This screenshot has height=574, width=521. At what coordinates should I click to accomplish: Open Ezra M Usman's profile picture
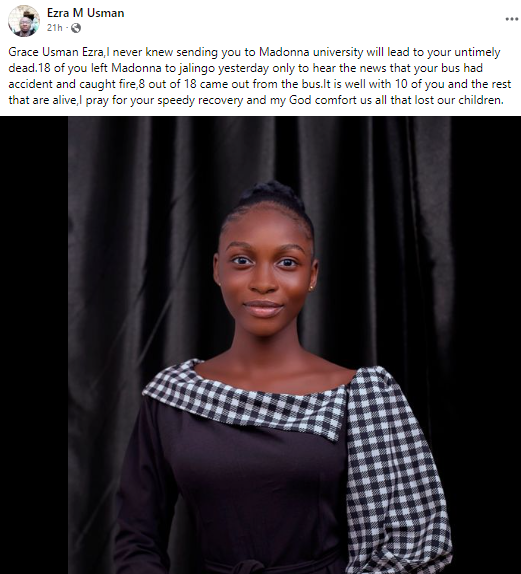point(24,21)
